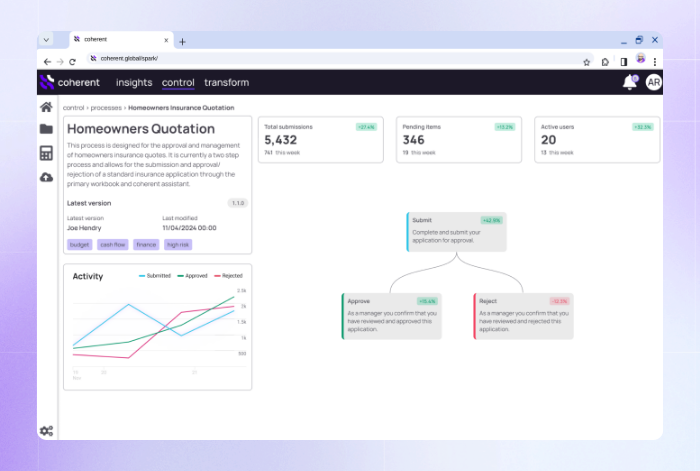The height and width of the screenshot is (471, 700).
Task: Open the browser three-dot menu
Action: pos(655,61)
